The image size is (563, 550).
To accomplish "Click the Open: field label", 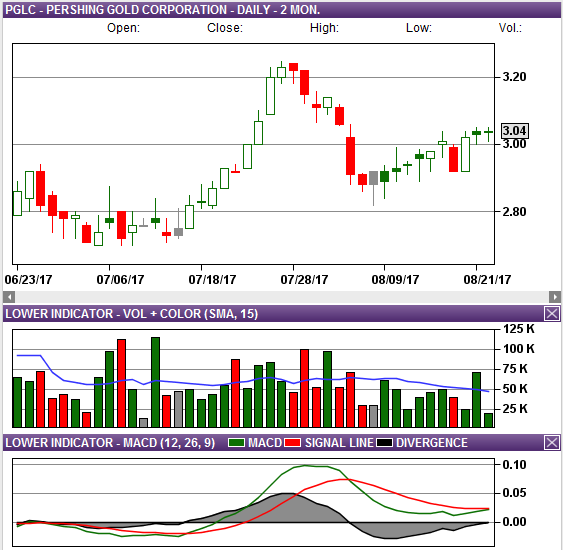I will pos(123,28).
